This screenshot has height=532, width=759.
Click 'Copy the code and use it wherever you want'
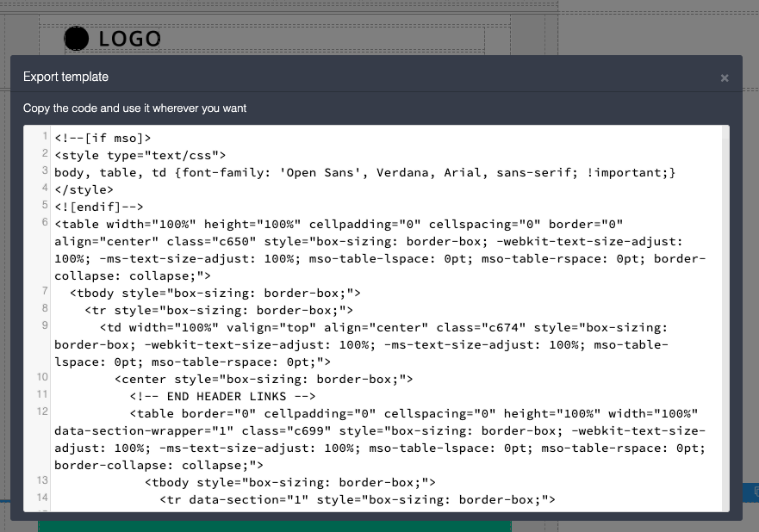(x=134, y=108)
